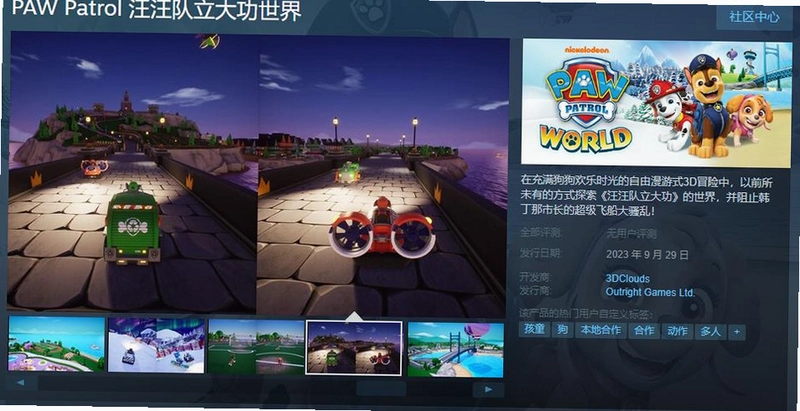Click the PAW Patrol 汪汪队立大功世界 title
800x411 pixels.
point(156,10)
